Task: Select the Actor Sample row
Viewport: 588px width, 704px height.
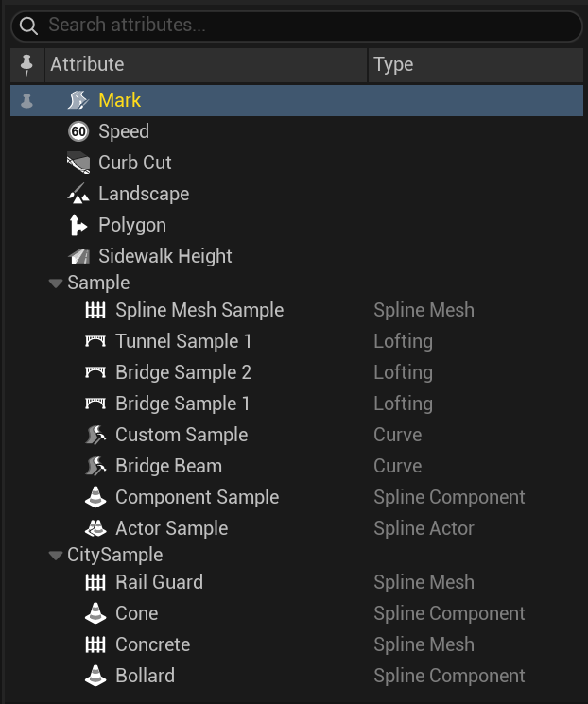Action: [297, 528]
